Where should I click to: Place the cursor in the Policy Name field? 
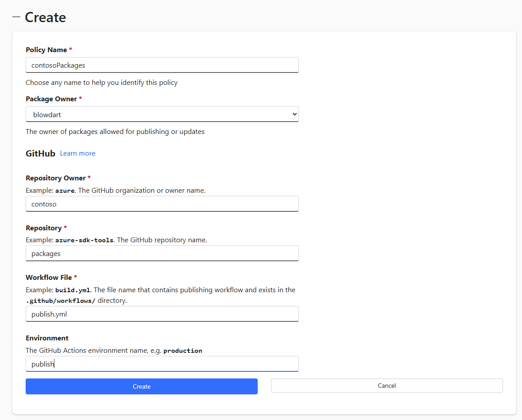(162, 65)
